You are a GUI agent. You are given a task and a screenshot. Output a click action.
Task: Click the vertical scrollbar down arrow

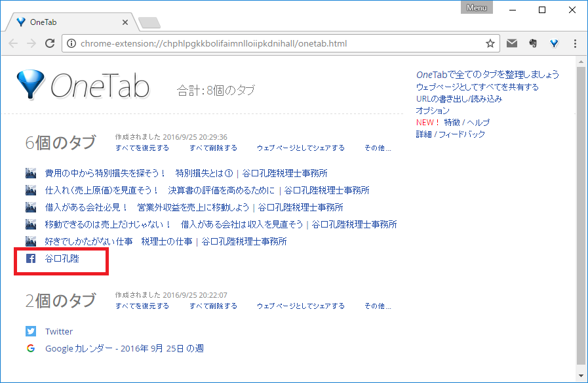(581, 376)
